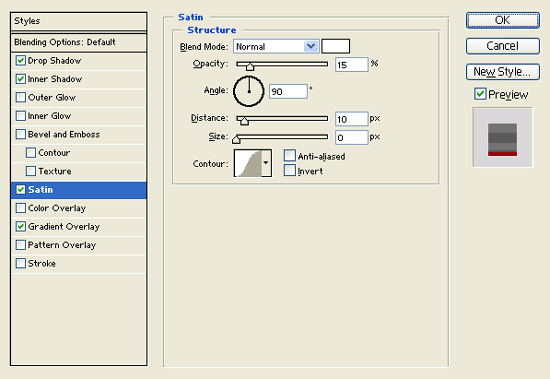Click the Opacity slider handle
The width and height of the screenshot is (550, 379).
pos(250,67)
